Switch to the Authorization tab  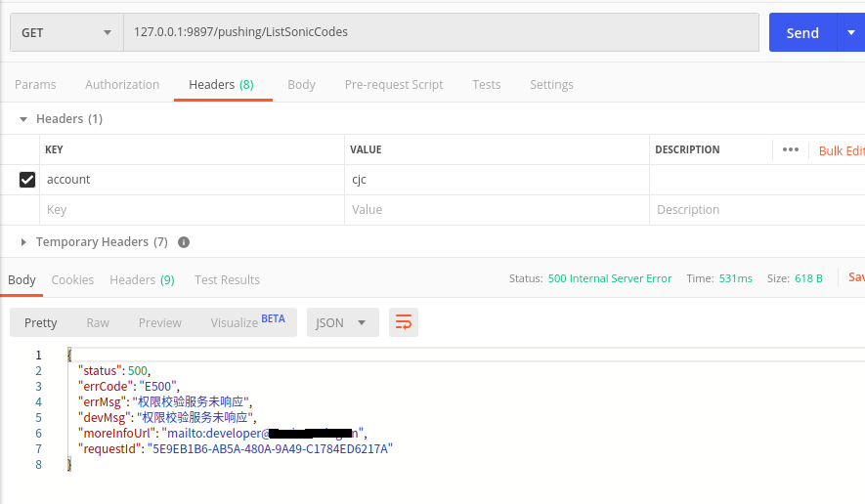click(122, 84)
